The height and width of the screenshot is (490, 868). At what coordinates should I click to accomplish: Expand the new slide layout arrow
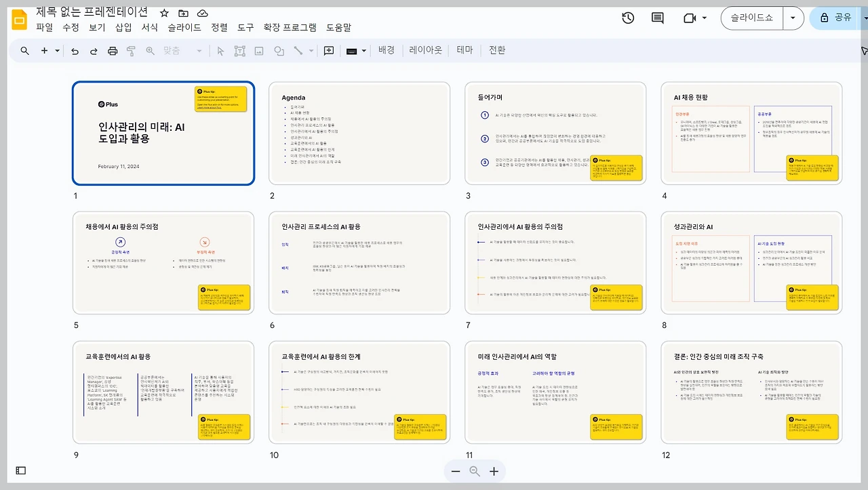(58, 51)
